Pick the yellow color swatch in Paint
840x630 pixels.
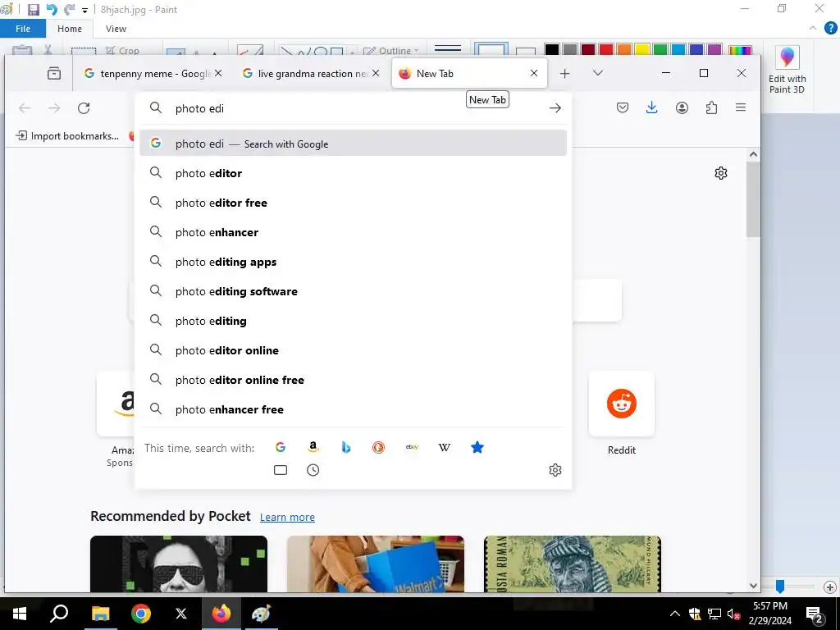tap(641, 50)
